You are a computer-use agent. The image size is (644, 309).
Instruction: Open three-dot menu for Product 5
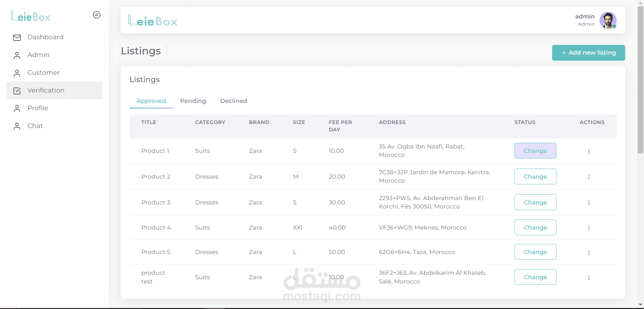pos(589,252)
